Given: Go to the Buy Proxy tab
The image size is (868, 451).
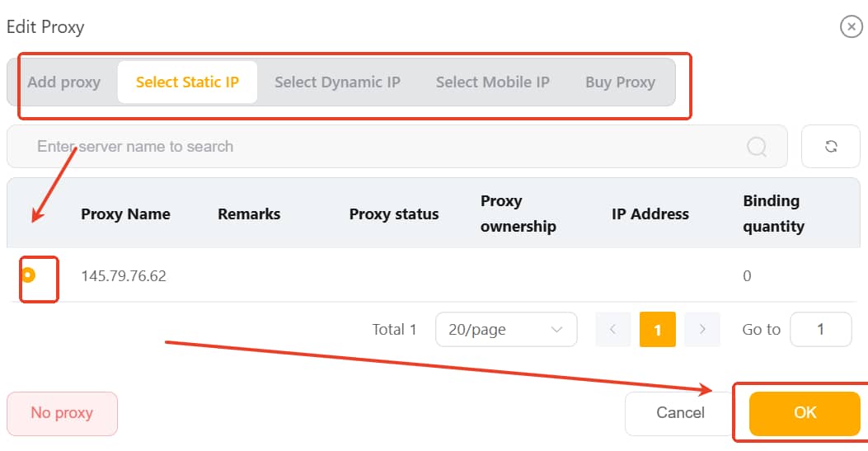Looking at the screenshot, I should click(x=620, y=82).
